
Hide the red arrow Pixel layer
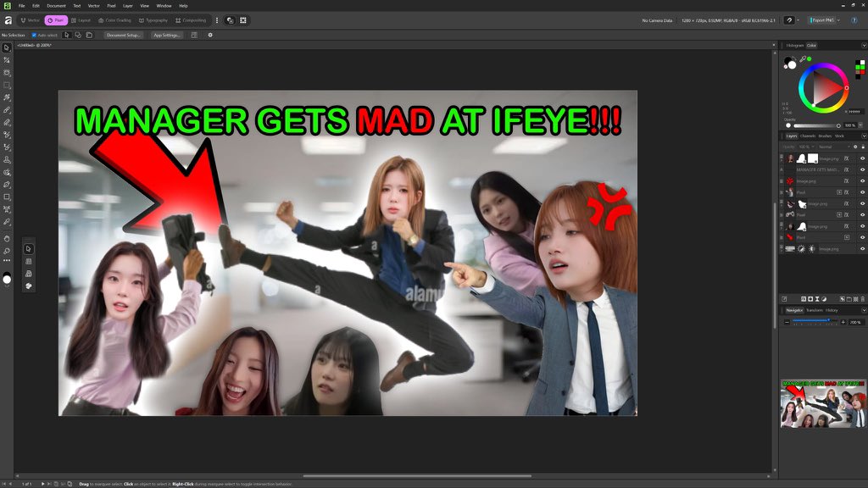click(x=862, y=237)
